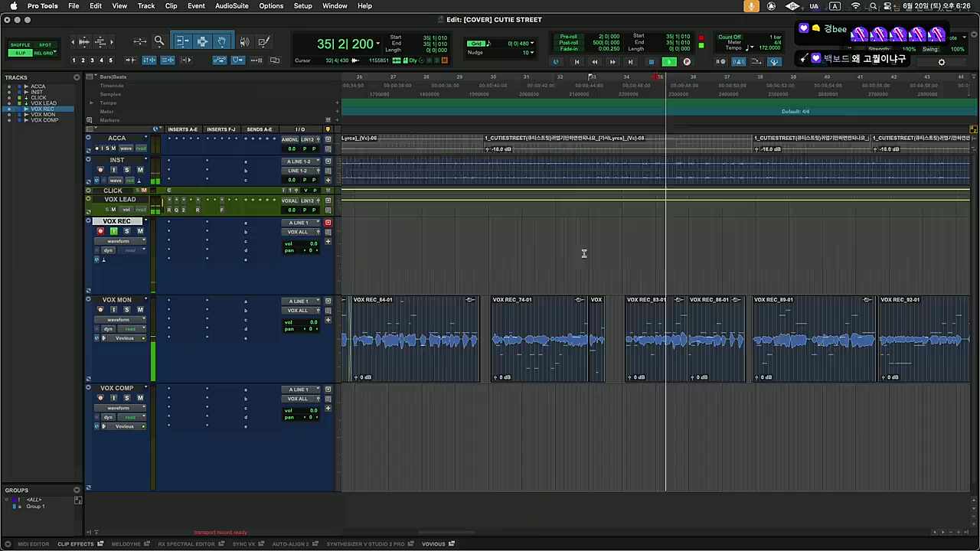Screen dimensions: 980x551
Task: Open VOX COMP track view waveform dropdown
Action: 120,408
